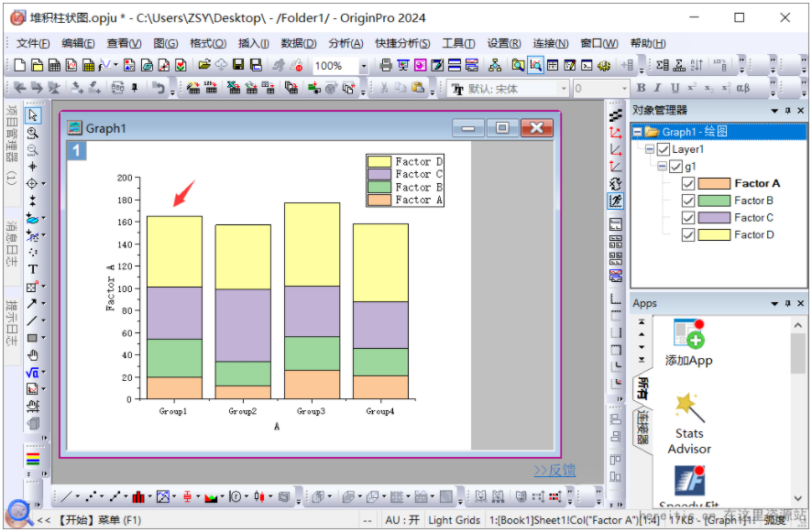Choose the Arrow drawing tool
The image size is (812, 532).
[x=32, y=304]
